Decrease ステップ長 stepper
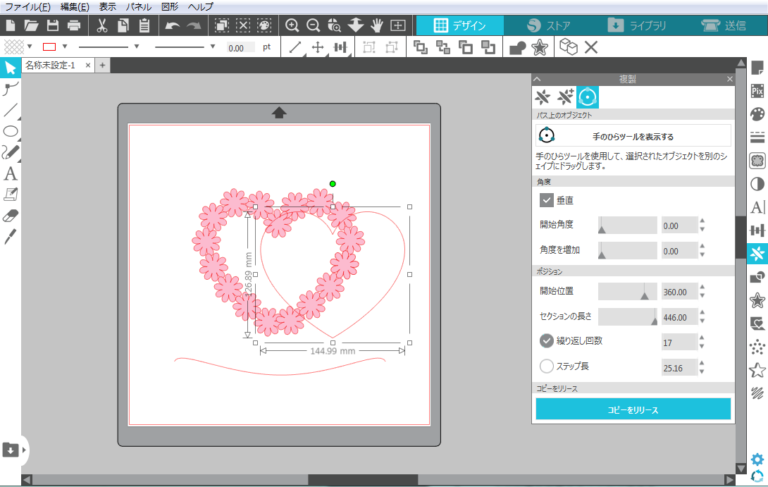The image size is (768, 487). tap(702, 371)
